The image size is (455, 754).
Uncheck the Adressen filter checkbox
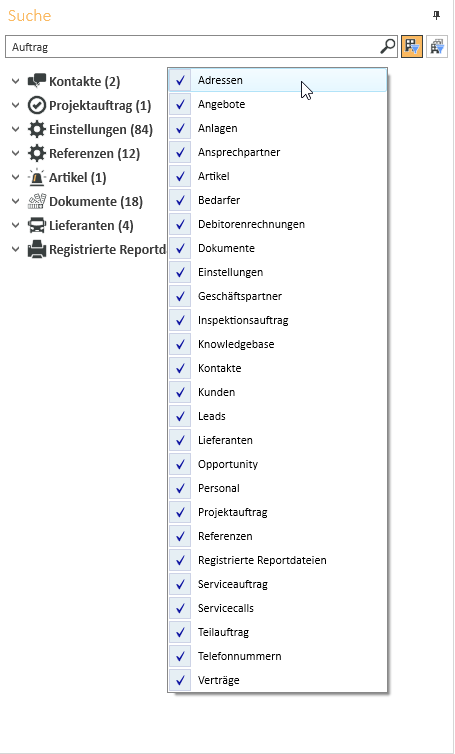coord(180,80)
